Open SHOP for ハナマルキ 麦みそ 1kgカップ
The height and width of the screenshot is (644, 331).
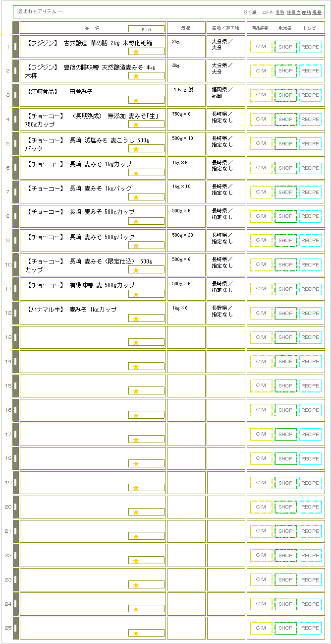point(286,313)
